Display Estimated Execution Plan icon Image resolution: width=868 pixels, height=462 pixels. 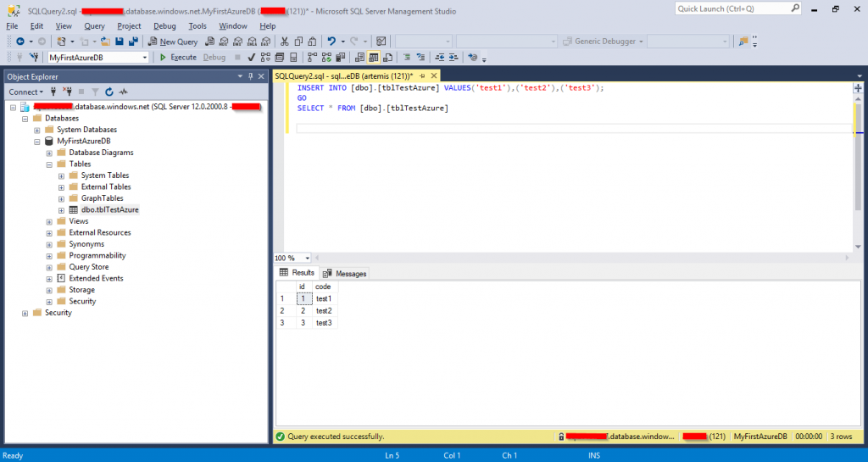(x=265, y=57)
